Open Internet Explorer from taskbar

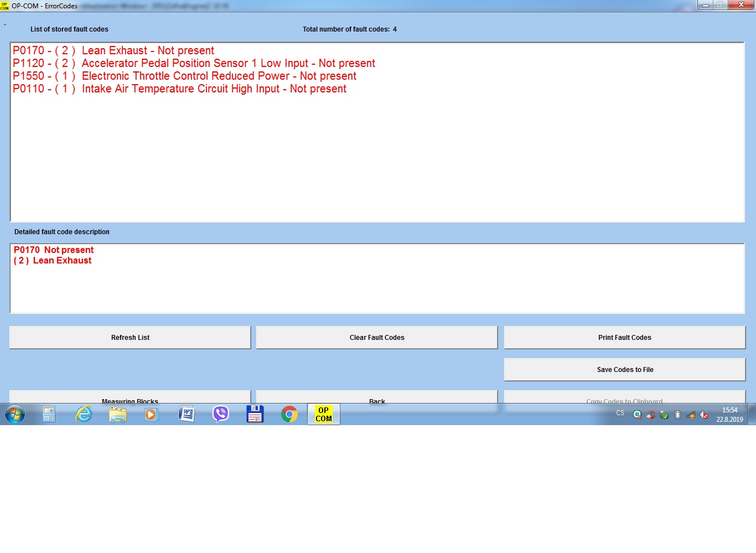(x=84, y=414)
